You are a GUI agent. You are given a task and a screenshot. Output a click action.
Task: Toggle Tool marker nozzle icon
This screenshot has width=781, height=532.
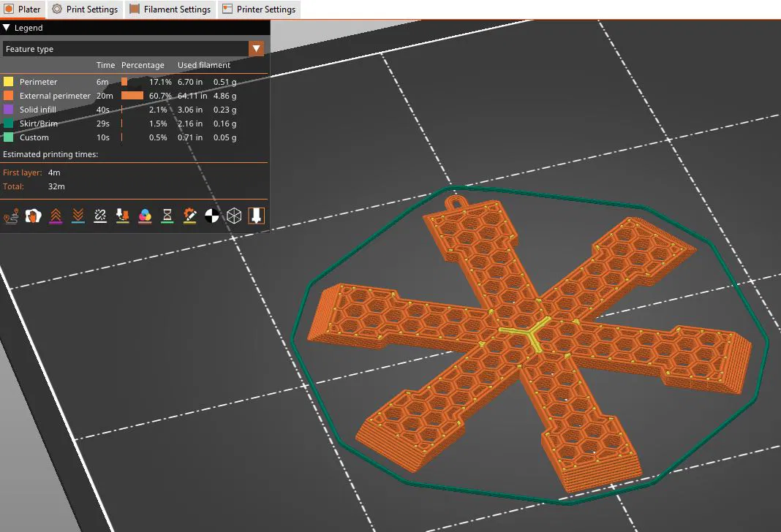[x=257, y=216]
